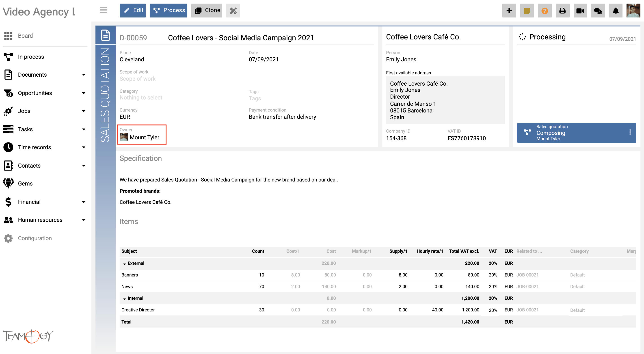This screenshot has height=354, width=644.
Task: Open Financial in sidebar
Action: point(29,202)
